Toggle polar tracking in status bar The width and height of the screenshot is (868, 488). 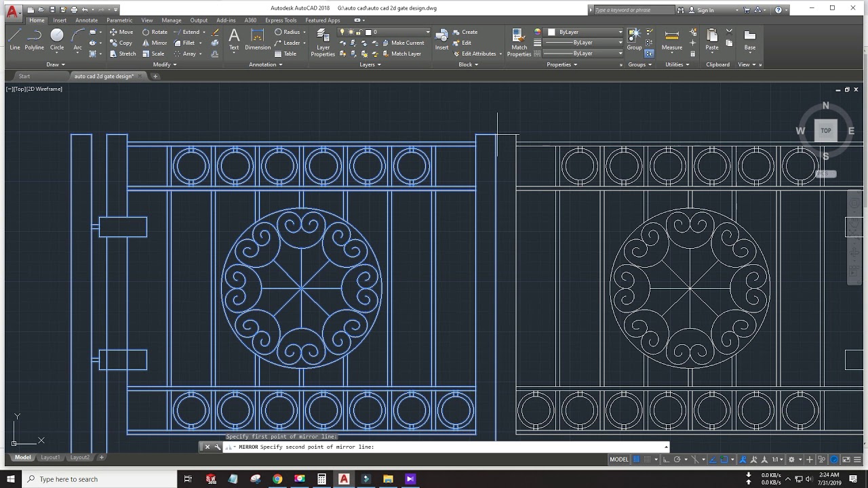point(677,460)
